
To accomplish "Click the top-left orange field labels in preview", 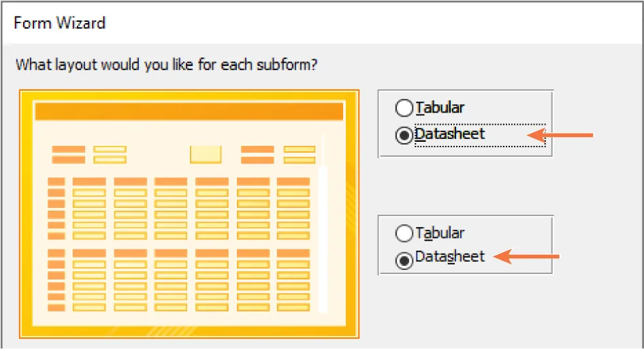I will click(68, 154).
